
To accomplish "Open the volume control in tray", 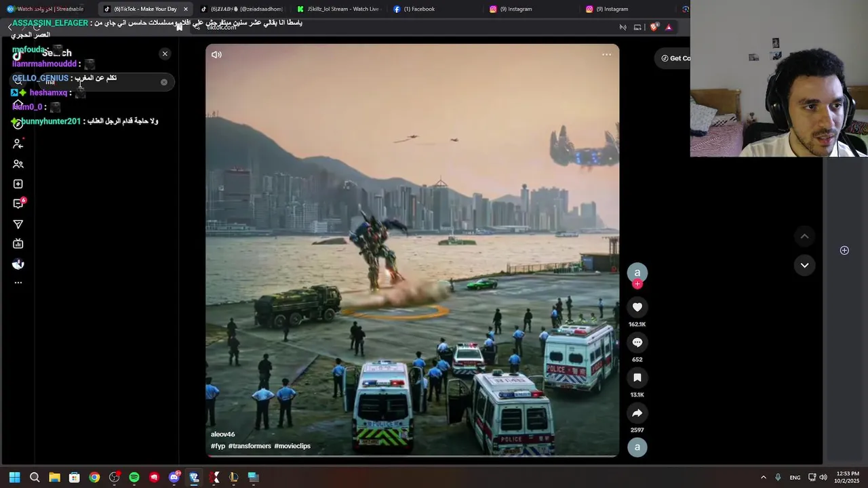I will 823,477.
